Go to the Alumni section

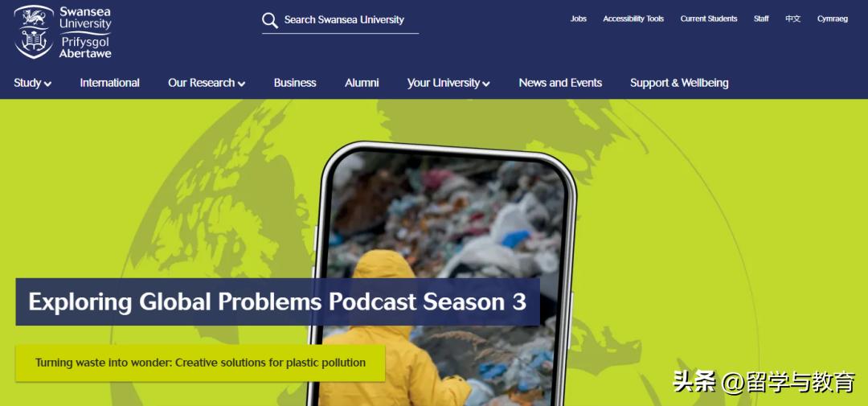(362, 83)
